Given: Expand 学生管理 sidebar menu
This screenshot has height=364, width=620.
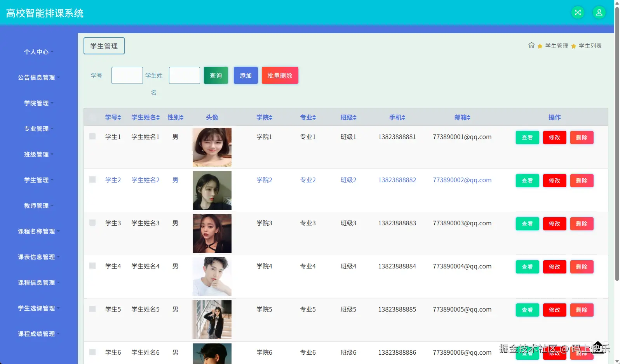Looking at the screenshot, I should tap(38, 180).
